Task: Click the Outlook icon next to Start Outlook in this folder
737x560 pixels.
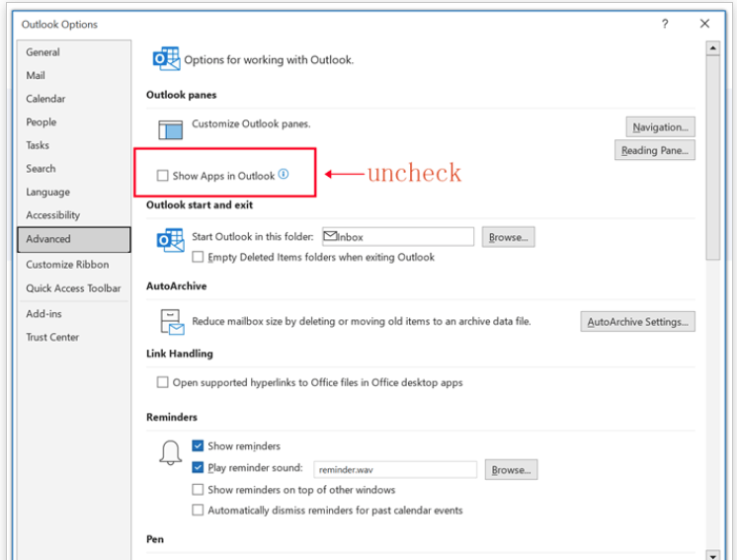Action: (x=170, y=240)
